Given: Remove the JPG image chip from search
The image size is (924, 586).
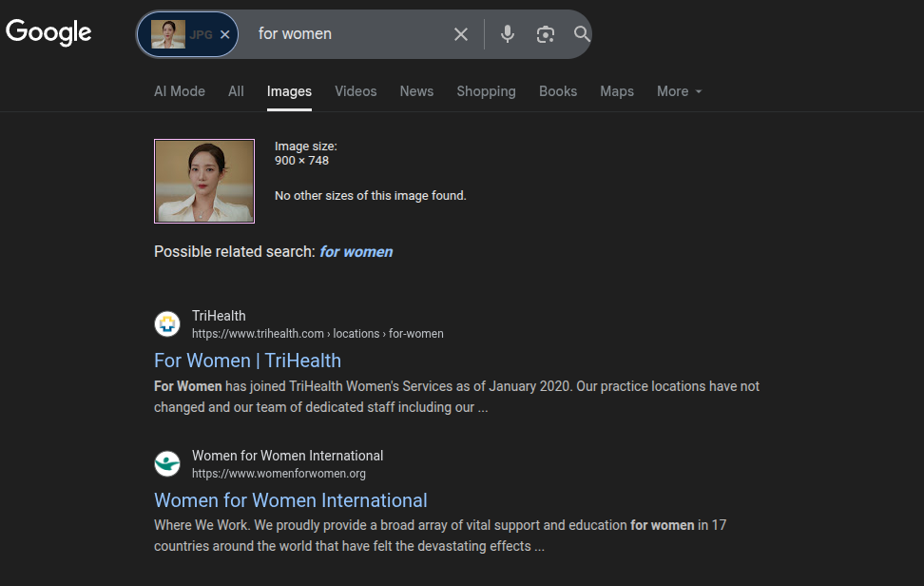Looking at the screenshot, I should [225, 35].
